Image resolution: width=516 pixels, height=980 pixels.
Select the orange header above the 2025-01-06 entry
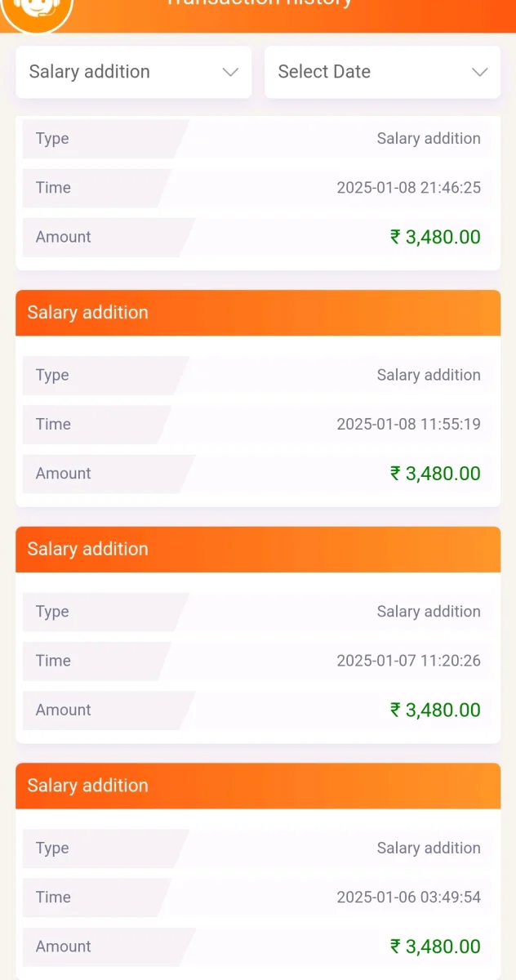258,786
